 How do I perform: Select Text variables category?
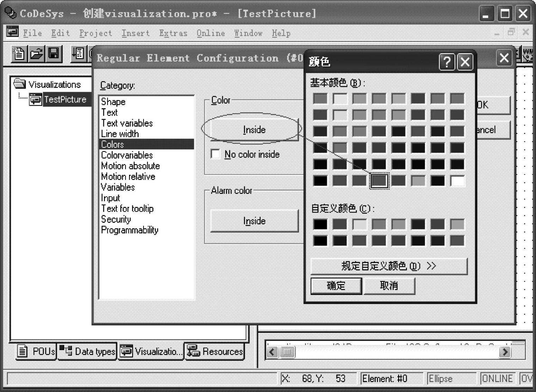[x=146, y=123]
